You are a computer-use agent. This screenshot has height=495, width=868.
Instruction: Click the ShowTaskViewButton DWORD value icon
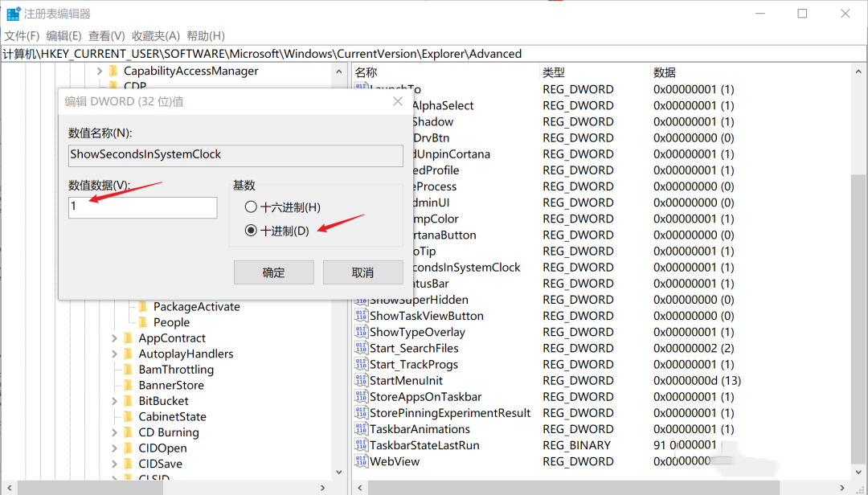361,316
